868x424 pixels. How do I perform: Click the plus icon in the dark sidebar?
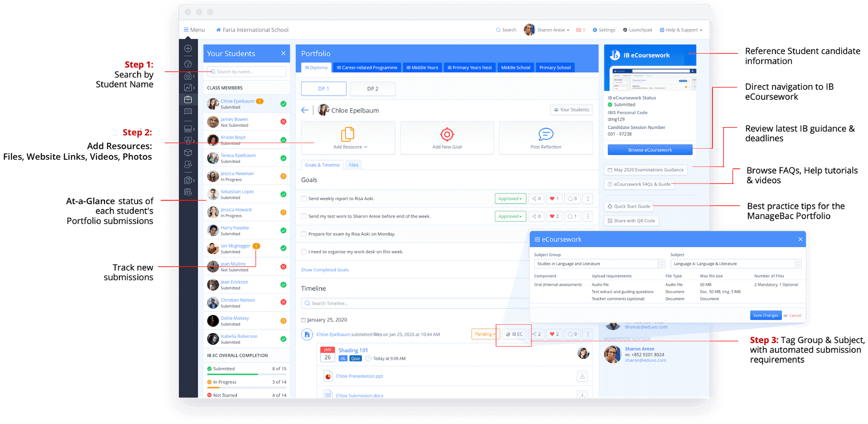click(188, 49)
